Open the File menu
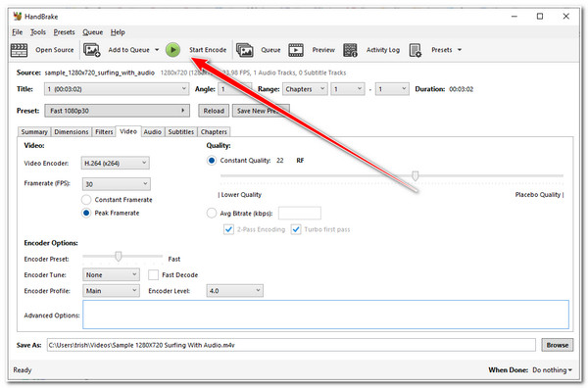 coord(18,32)
